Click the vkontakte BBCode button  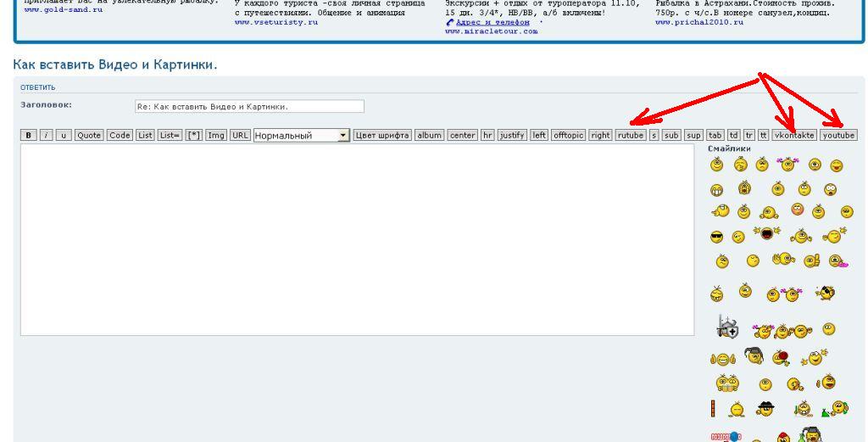tap(794, 136)
